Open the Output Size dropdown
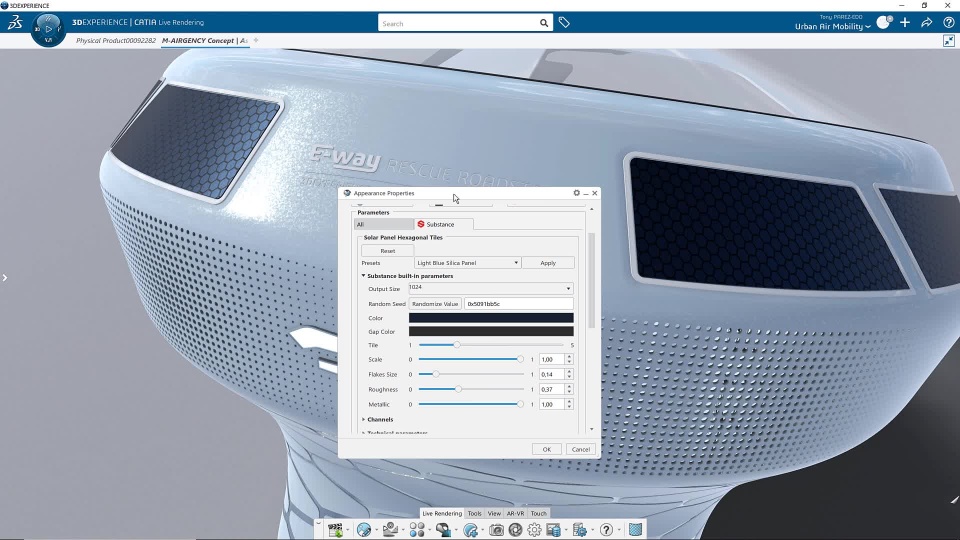The width and height of the screenshot is (960, 540). pos(491,288)
